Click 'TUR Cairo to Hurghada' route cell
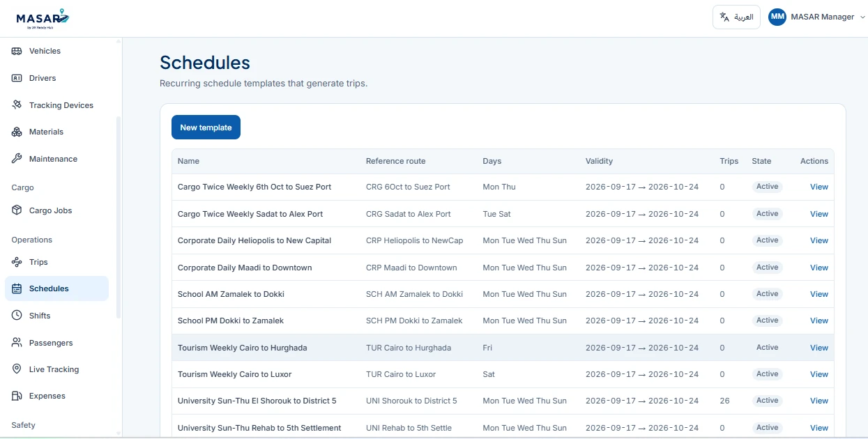The height and width of the screenshot is (439, 868). [x=409, y=348]
